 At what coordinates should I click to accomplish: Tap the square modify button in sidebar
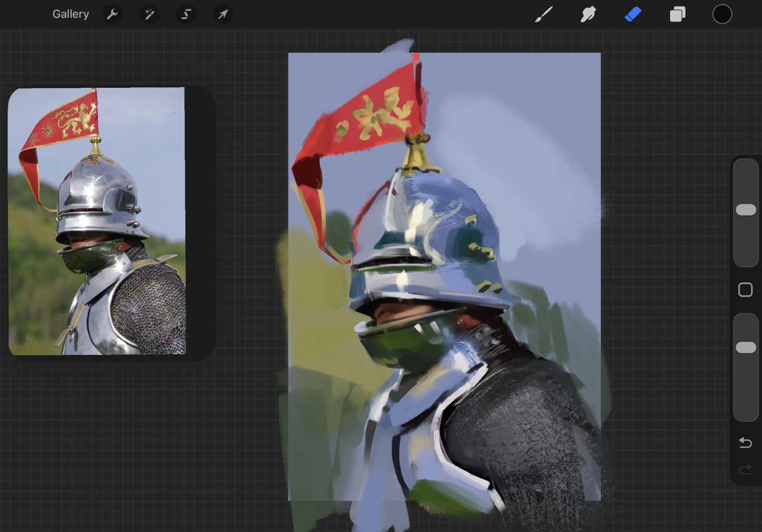(745, 290)
